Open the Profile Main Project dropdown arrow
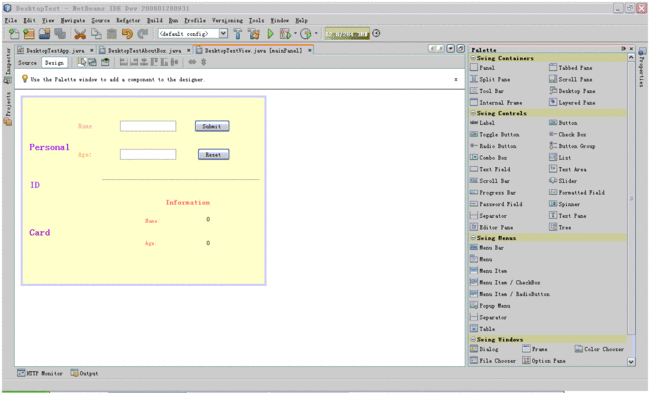 316,33
